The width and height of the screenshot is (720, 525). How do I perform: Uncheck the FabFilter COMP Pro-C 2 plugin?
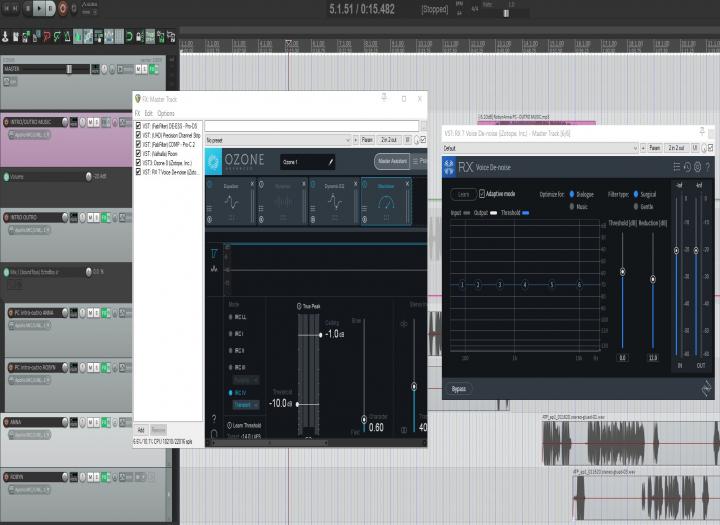pyautogui.click(x=138, y=144)
